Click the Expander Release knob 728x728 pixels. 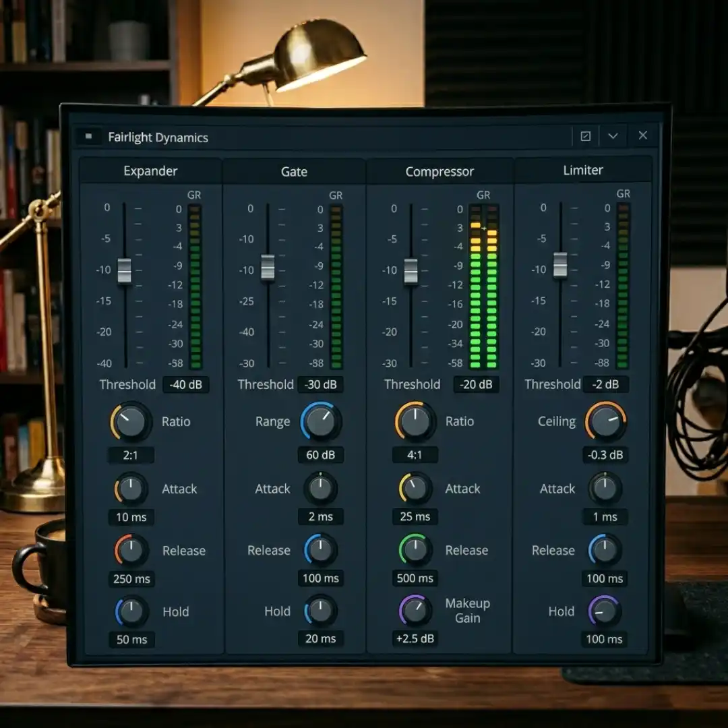[131, 551]
